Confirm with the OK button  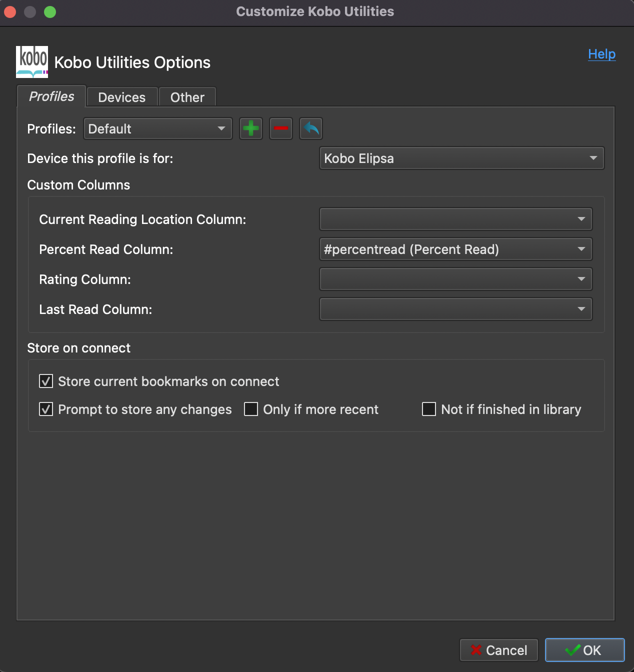pyautogui.click(x=585, y=650)
